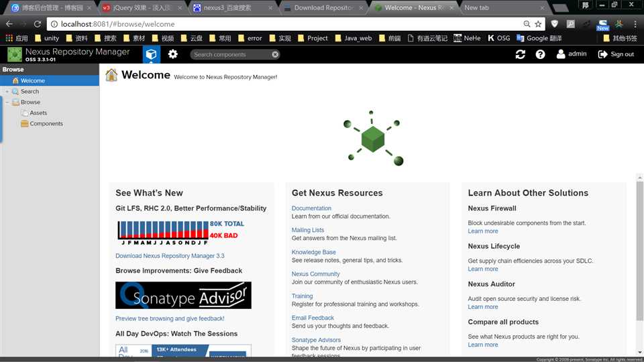
Task: Select Welcome in the Browse sidebar
Action: tap(49, 80)
